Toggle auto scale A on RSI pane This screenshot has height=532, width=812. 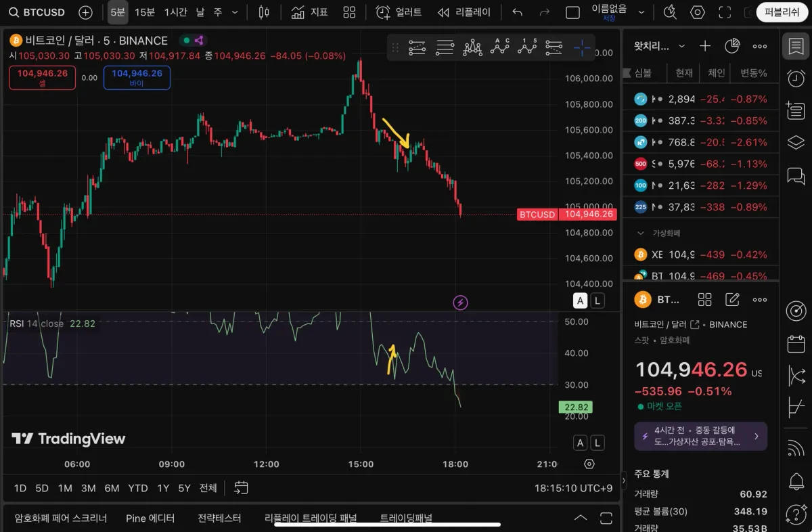point(580,443)
